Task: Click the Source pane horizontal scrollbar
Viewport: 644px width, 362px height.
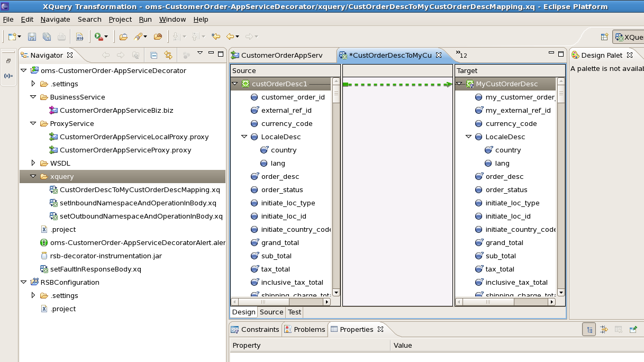Action: (281, 302)
